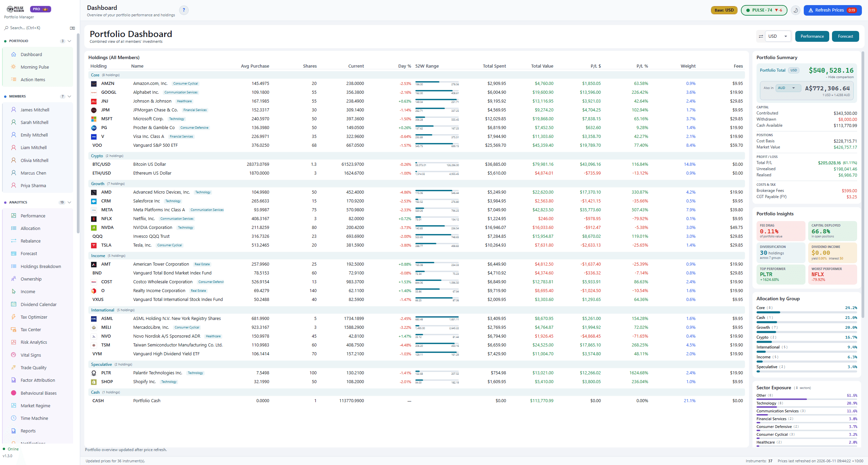Image resolution: width=868 pixels, height=465 pixels.
Task: Open Performance chart icon in sidebar
Action: tap(14, 216)
